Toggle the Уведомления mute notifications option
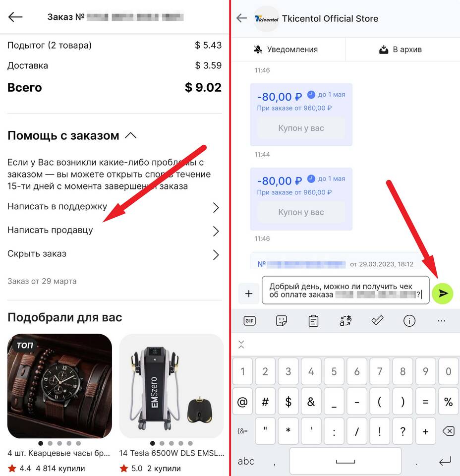Viewport: 460px width, 476px height. (x=286, y=50)
